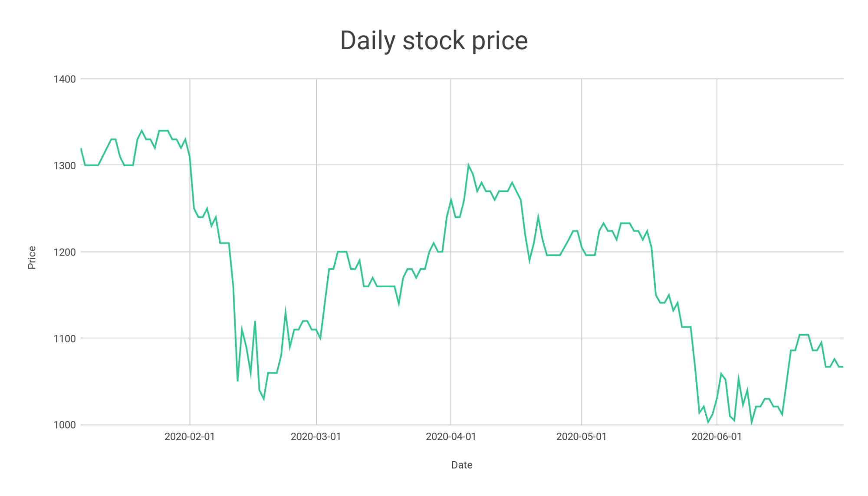Click the mid-February low point of the line

263,399
